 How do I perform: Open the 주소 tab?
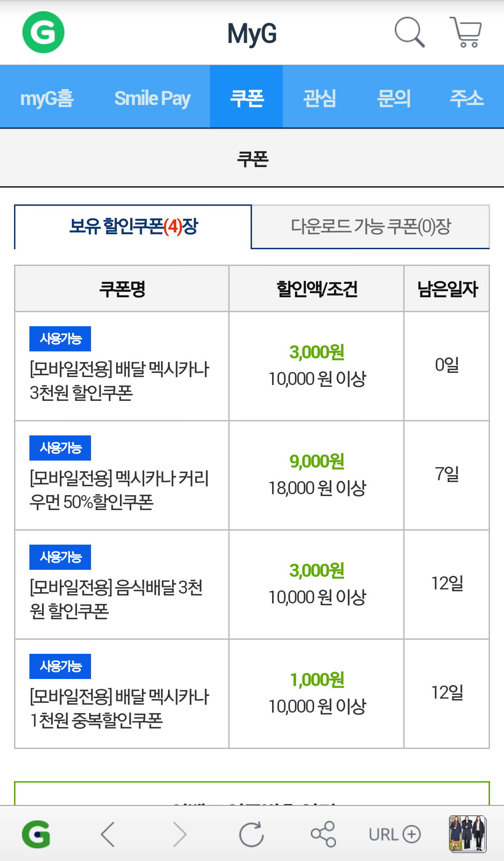click(467, 98)
